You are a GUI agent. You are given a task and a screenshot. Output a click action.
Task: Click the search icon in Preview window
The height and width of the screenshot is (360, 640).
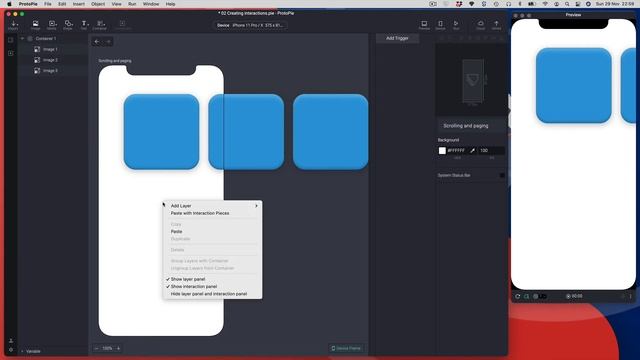pyautogui.click(x=527, y=296)
